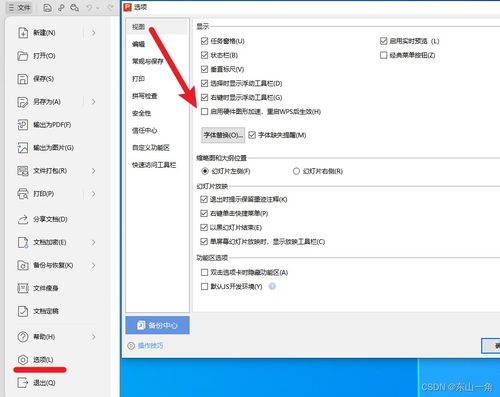Image resolution: width=500 pixels, height=397 pixels.
Task: Switch to the 编辑 options category
Action: (138, 44)
